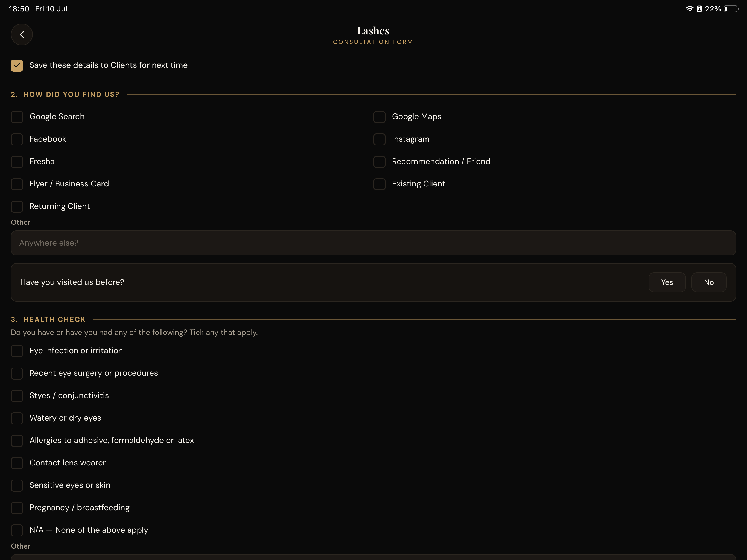Tap the Have you visited us before? question
The width and height of the screenshot is (747, 560).
(72, 282)
